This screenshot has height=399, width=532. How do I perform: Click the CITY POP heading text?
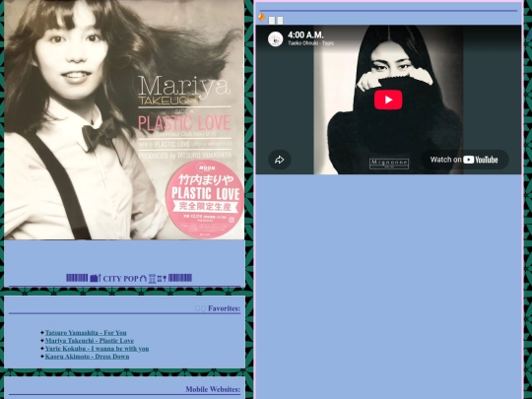[120, 279]
